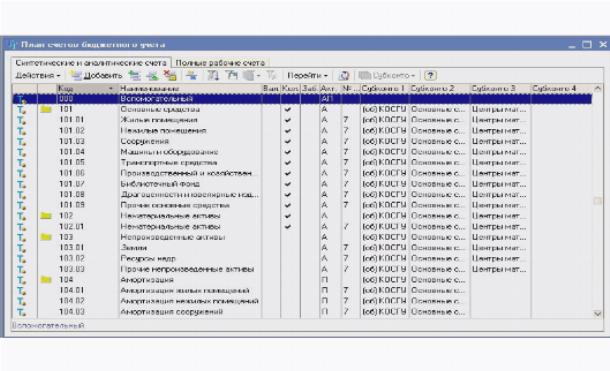Click the Субконто 1 column header
The image size is (610, 371).
coord(385,89)
